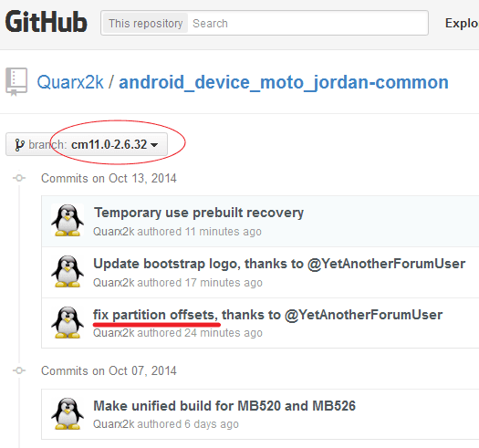Screen dimensions: 479x448
Task: Open Make unified build for MB520 commit
Action: (x=224, y=406)
